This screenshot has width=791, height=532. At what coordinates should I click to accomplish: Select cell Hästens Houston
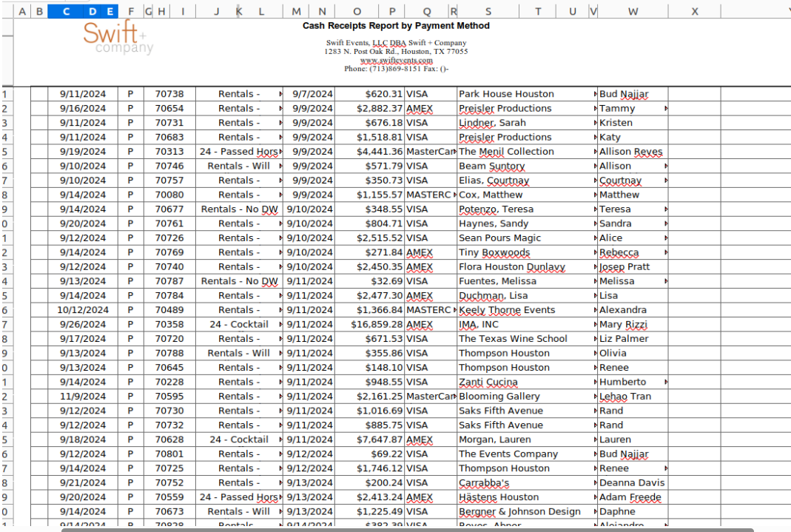pos(527,497)
